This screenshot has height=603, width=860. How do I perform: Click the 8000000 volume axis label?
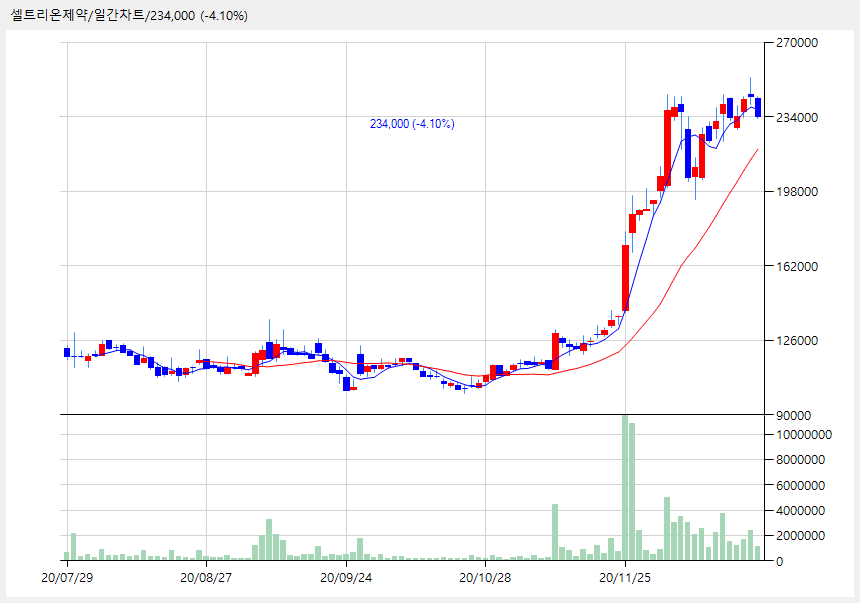click(x=801, y=460)
